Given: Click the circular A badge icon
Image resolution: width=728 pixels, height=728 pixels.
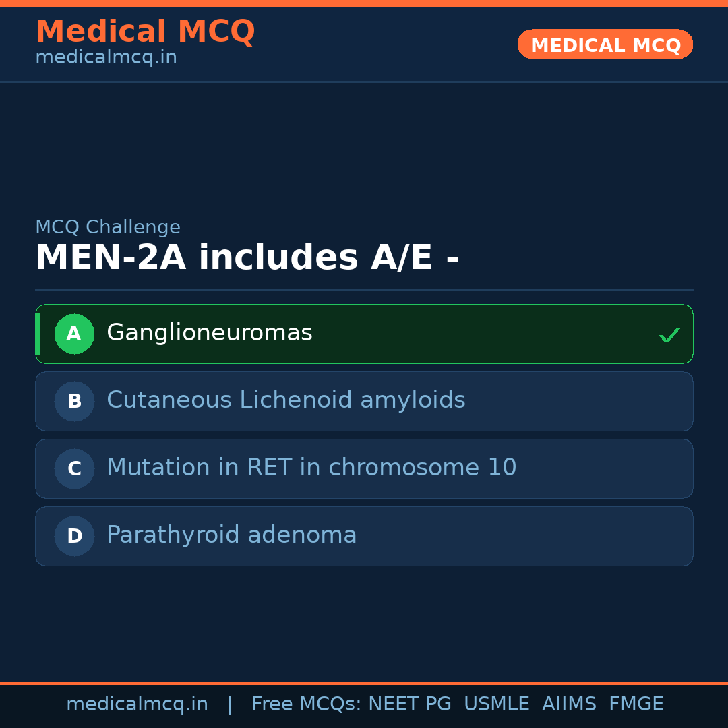Looking at the screenshot, I should coord(74,334).
